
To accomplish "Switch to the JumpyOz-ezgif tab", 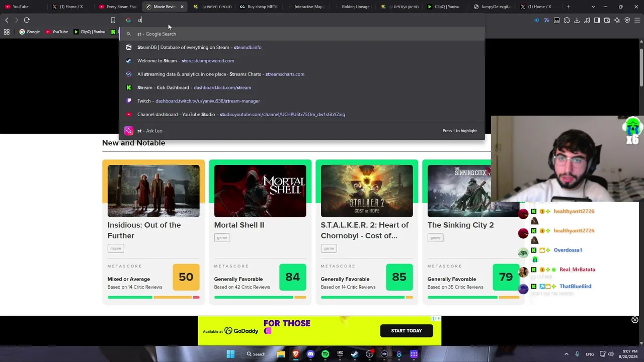I will click(494, 7).
